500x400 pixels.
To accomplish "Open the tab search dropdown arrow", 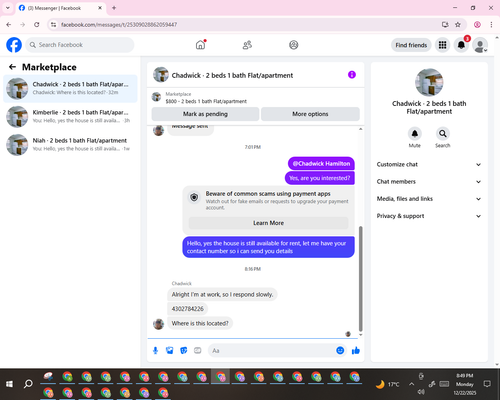I will coord(8,8).
